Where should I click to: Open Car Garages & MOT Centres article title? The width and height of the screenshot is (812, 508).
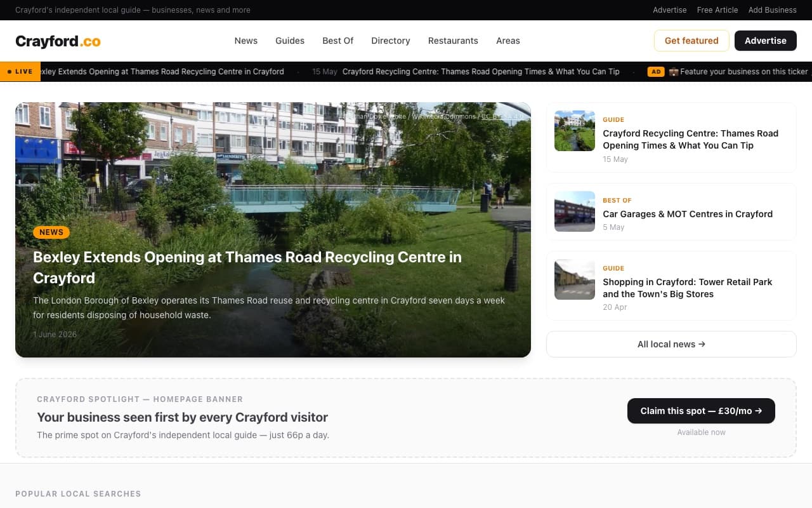click(688, 214)
